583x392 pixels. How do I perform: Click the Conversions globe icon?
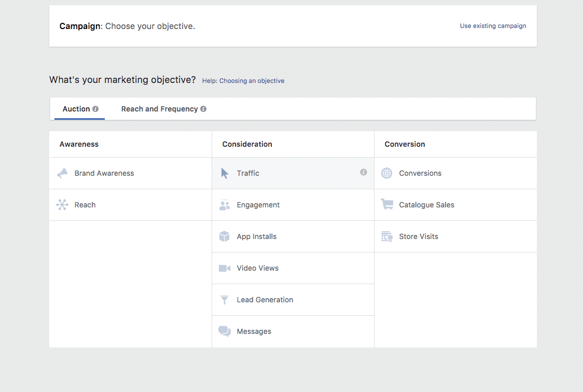point(387,173)
